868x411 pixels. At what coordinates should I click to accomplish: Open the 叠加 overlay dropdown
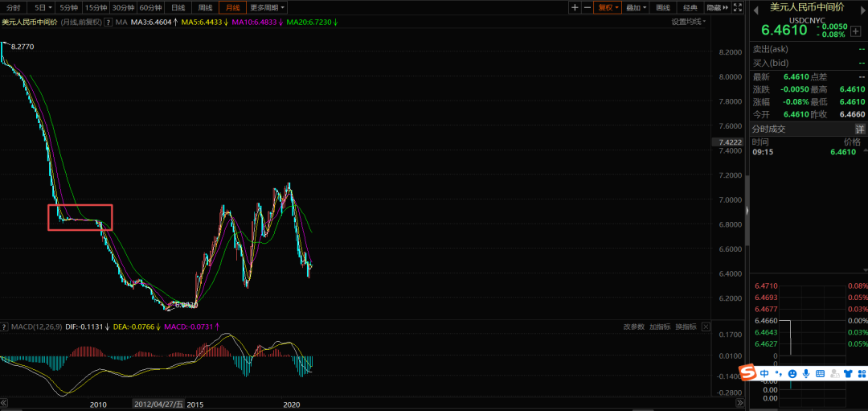tap(635, 8)
